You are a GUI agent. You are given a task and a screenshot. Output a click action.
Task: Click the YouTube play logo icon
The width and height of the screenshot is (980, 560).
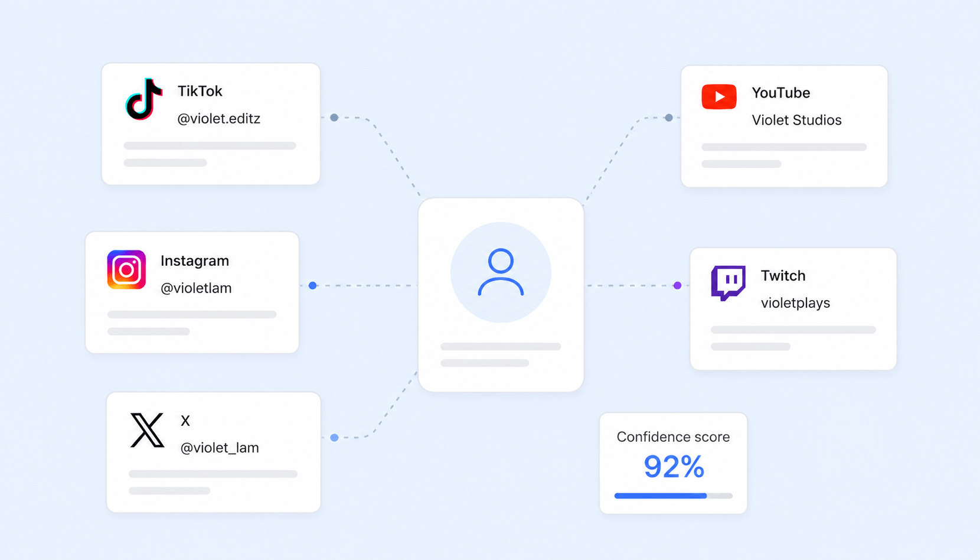[x=719, y=97]
